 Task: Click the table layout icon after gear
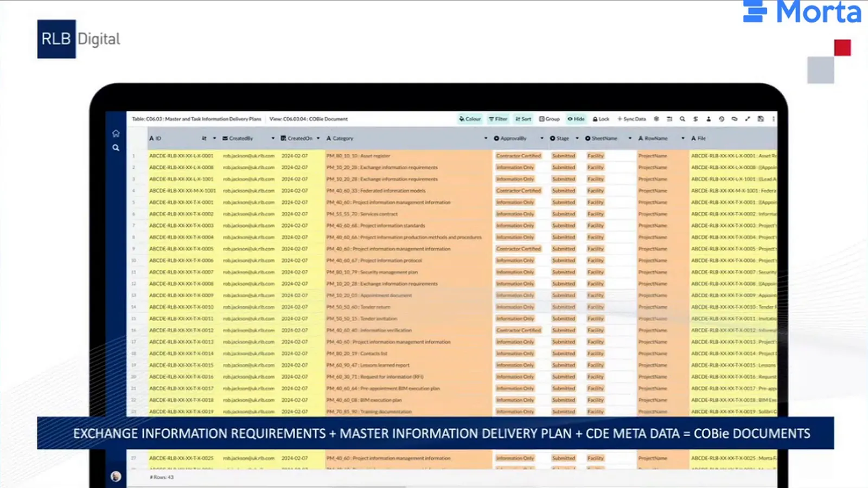point(669,119)
